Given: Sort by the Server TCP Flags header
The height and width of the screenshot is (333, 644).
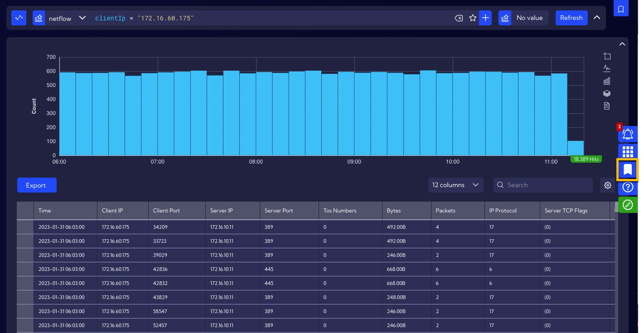Looking at the screenshot, I should (x=575, y=211).
